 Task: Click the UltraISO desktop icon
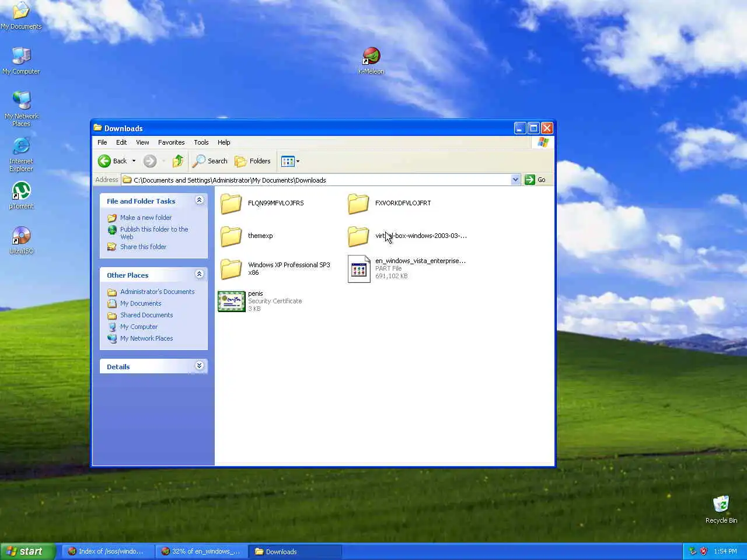click(x=21, y=236)
